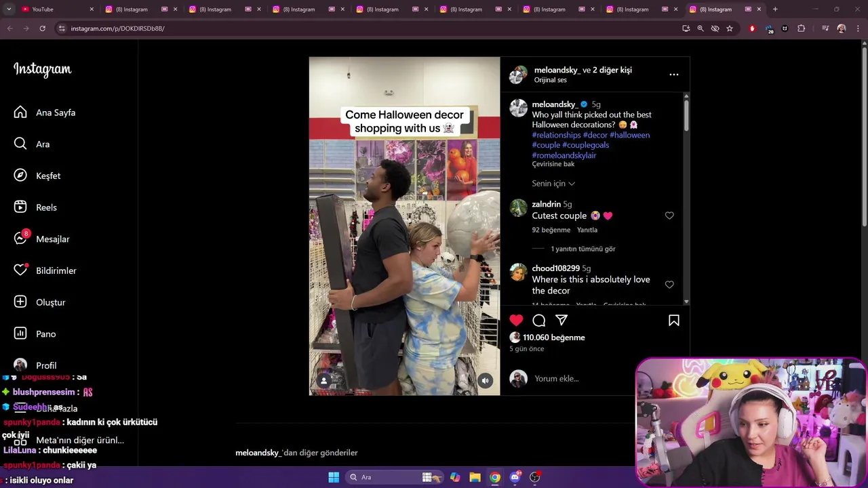868x488 pixels.
Task: Save the post with bookmark icon
Action: point(674,320)
